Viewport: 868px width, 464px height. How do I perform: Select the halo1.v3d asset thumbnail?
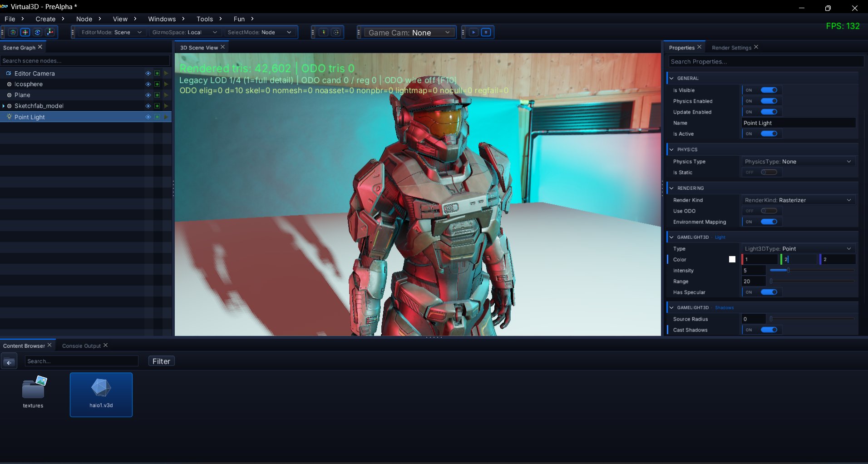point(101,395)
